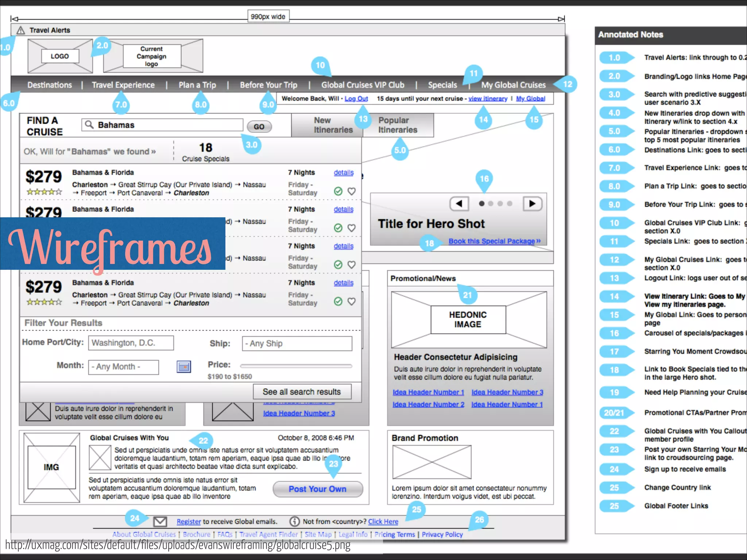Viewport: 747px width, 560px height.
Task: Click the LOGO placeholder image
Action: pyautogui.click(x=60, y=56)
